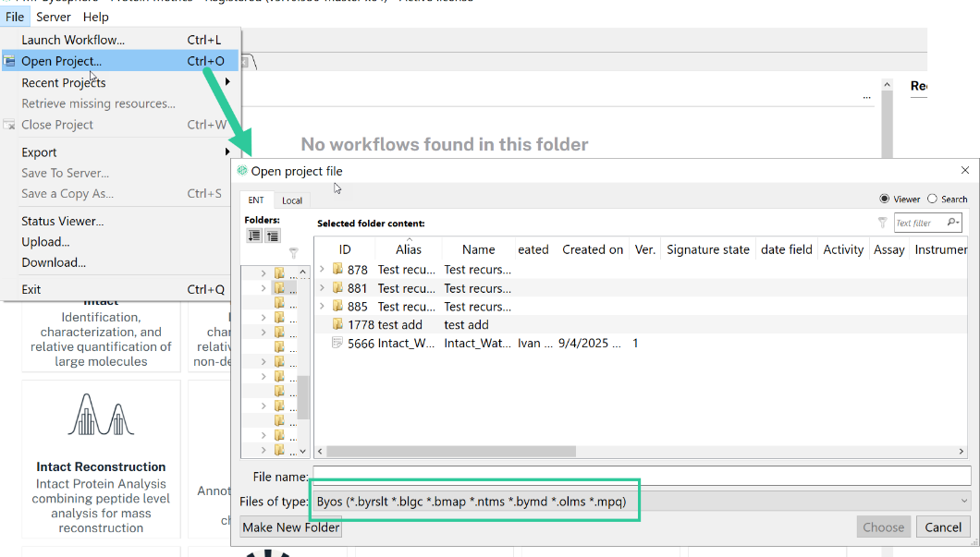Select the Viewer radio button
The width and height of the screenshot is (980, 557).
[885, 199]
